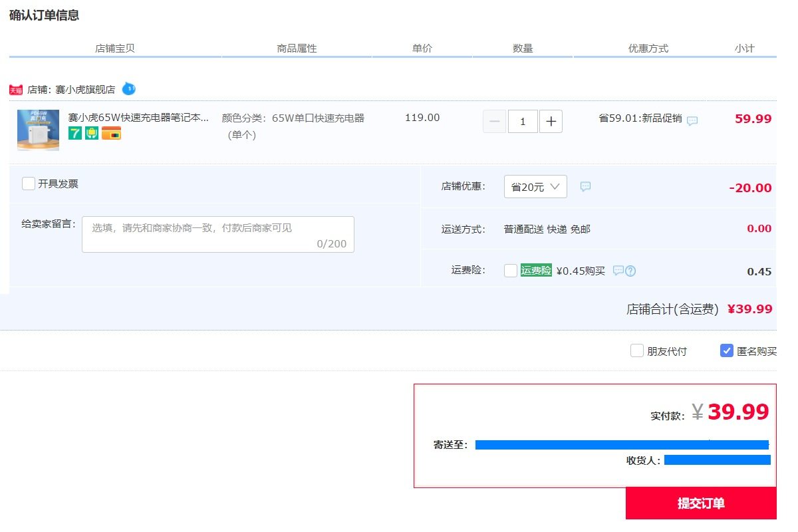
Task: Click the 实付款 ¥39.99 amount
Action: click(710, 412)
